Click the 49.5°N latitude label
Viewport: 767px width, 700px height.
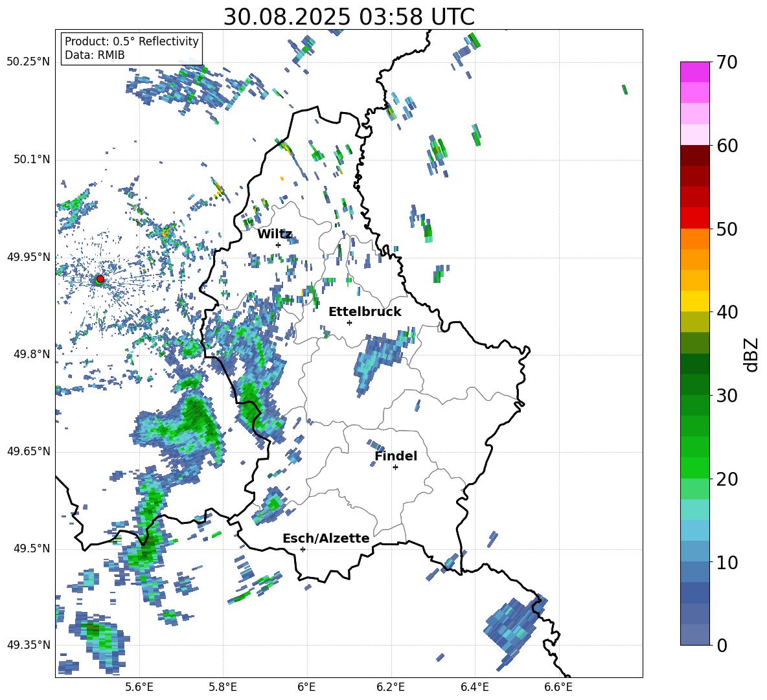tap(31, 548)
